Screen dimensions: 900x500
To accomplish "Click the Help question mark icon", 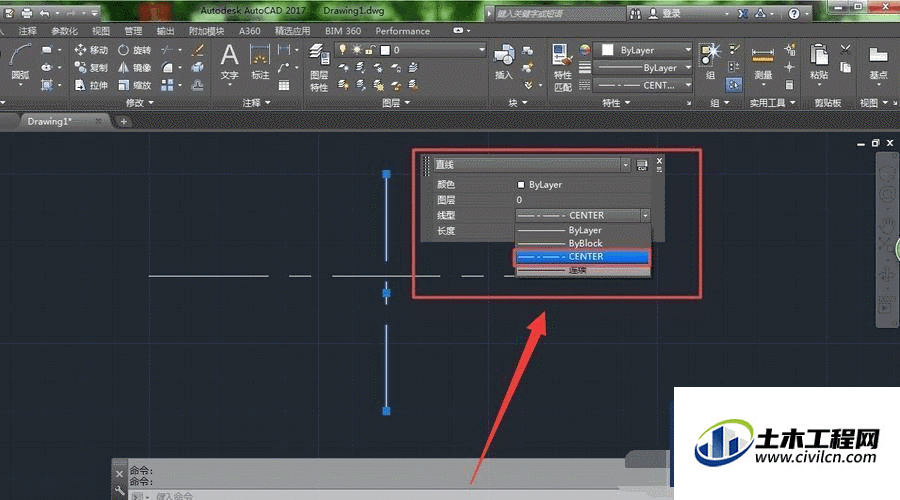I will [794, 13].
